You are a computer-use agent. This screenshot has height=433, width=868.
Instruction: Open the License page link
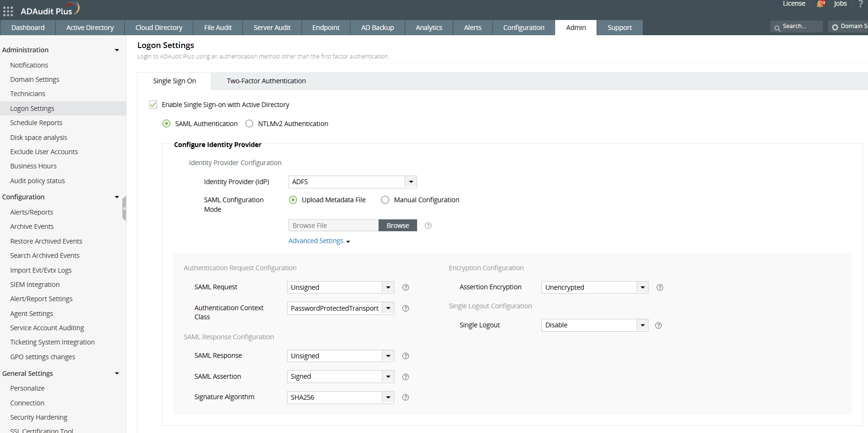pos(793,4)
